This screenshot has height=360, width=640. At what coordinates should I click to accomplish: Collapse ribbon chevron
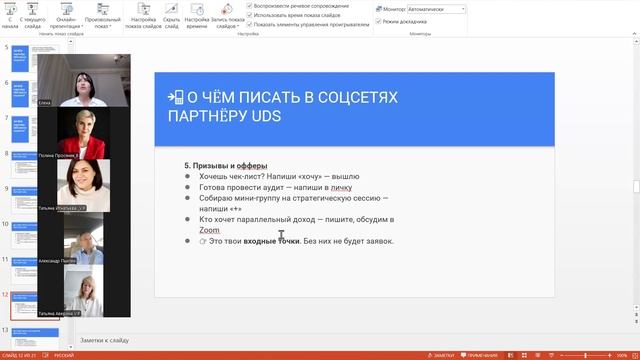(634, 33)
